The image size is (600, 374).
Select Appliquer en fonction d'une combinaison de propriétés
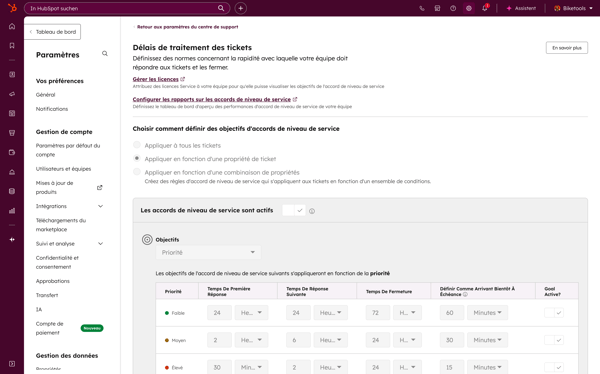tap(137, 171)
